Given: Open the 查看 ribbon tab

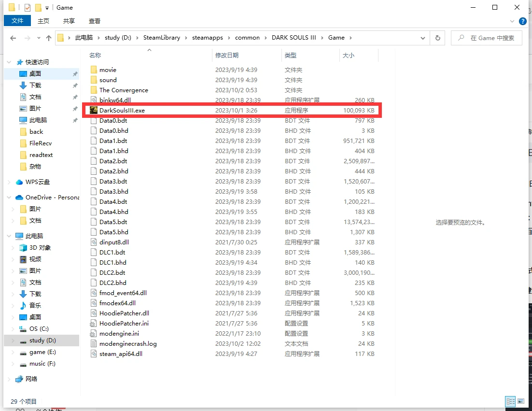Looking at the screenshot, I should click(x=94, y=21).
